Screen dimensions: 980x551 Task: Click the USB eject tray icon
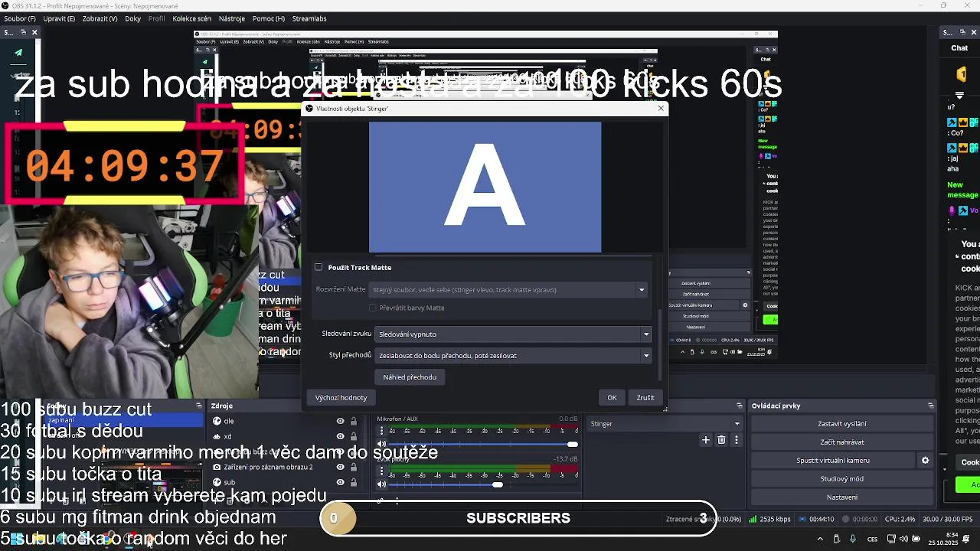pyautogui.click(x=836, y=539)
